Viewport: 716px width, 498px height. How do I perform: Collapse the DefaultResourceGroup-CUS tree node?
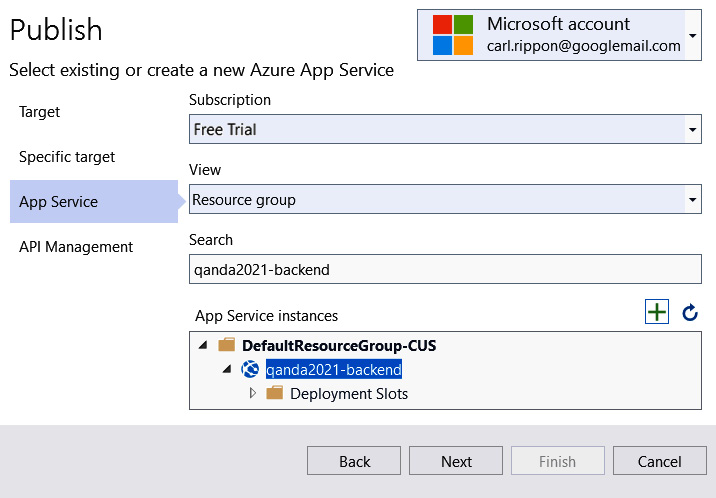[203, 345]
